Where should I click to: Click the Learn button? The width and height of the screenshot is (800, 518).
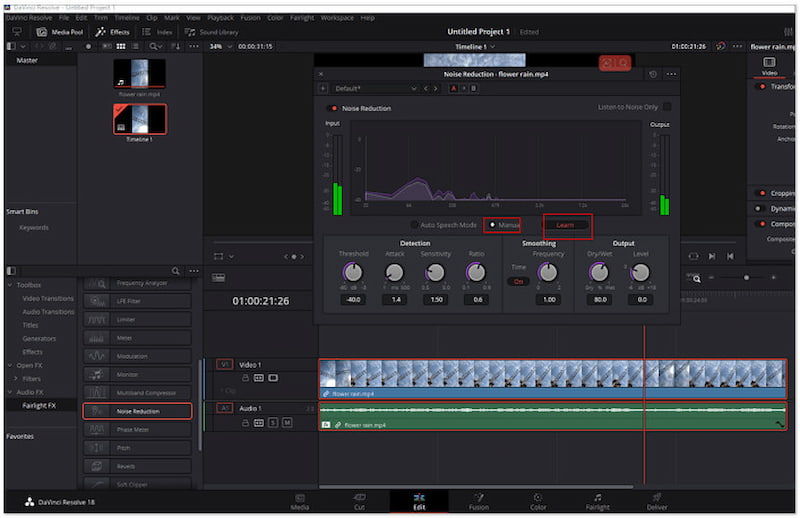(x=566, y=224)
